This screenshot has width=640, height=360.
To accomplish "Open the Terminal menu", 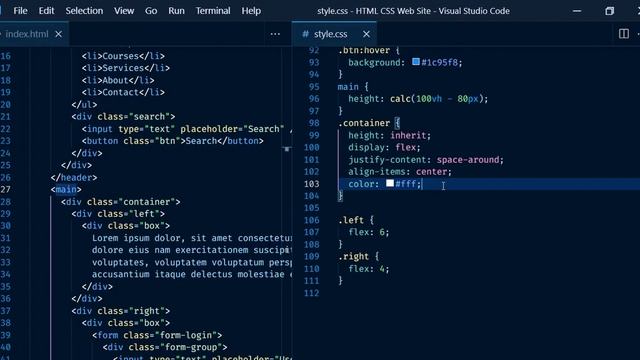I will coord(213,11).
